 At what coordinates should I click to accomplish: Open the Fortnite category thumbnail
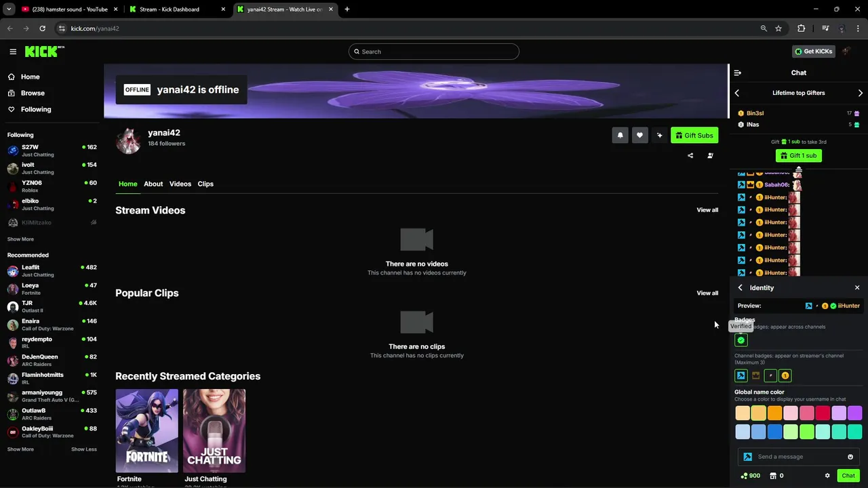click(x=146, y=430)
